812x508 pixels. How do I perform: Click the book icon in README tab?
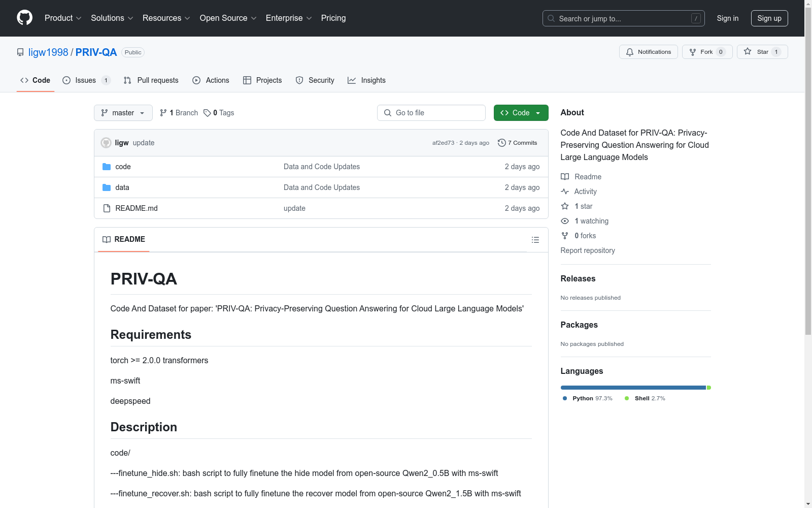(x=107, y=239)
